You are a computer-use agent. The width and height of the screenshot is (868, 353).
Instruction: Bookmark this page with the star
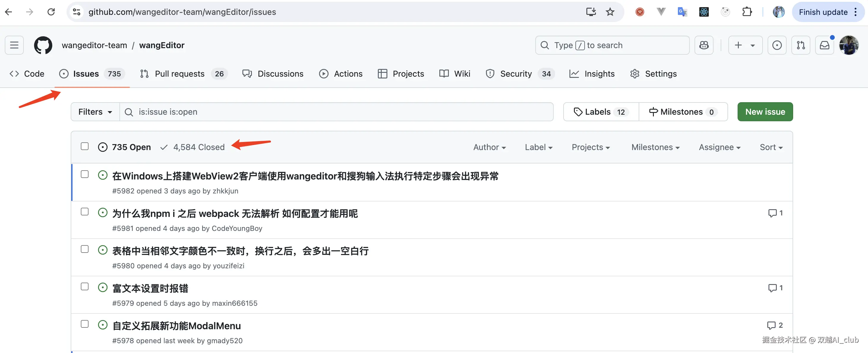[x=610, y=12]
